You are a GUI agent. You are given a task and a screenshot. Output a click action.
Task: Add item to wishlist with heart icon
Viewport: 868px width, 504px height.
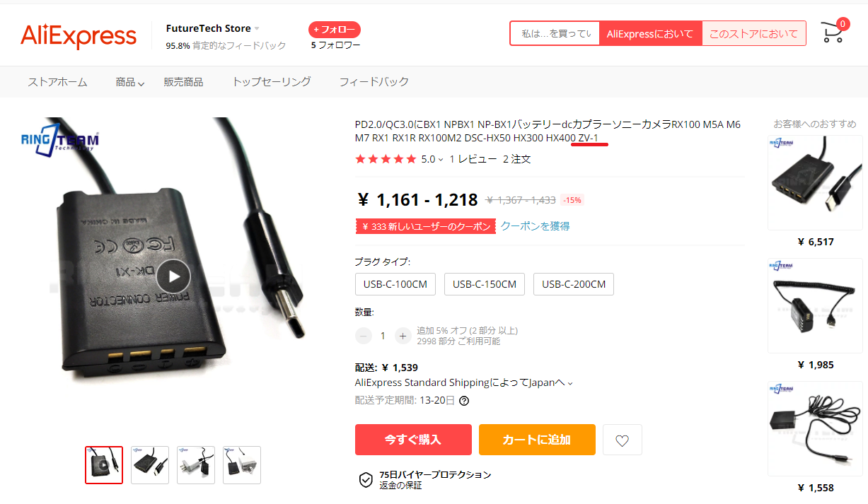point(622,440)
